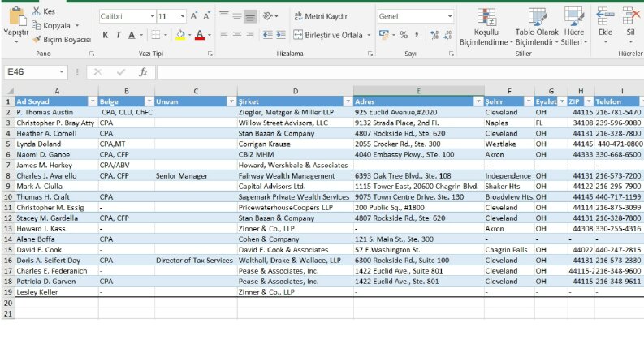Align text left
Screen dimensions: 644x362
tap(224, 35)
